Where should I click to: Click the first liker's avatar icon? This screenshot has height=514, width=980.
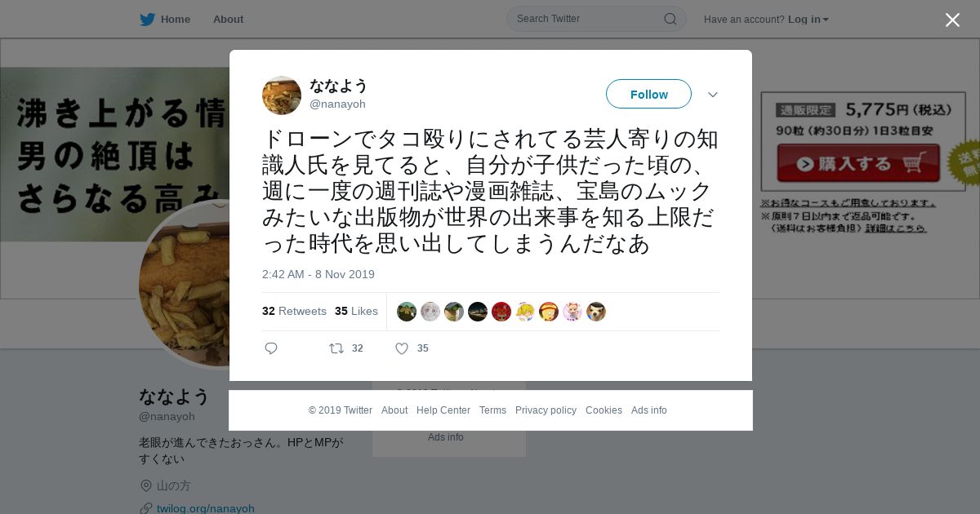point(407,312)
